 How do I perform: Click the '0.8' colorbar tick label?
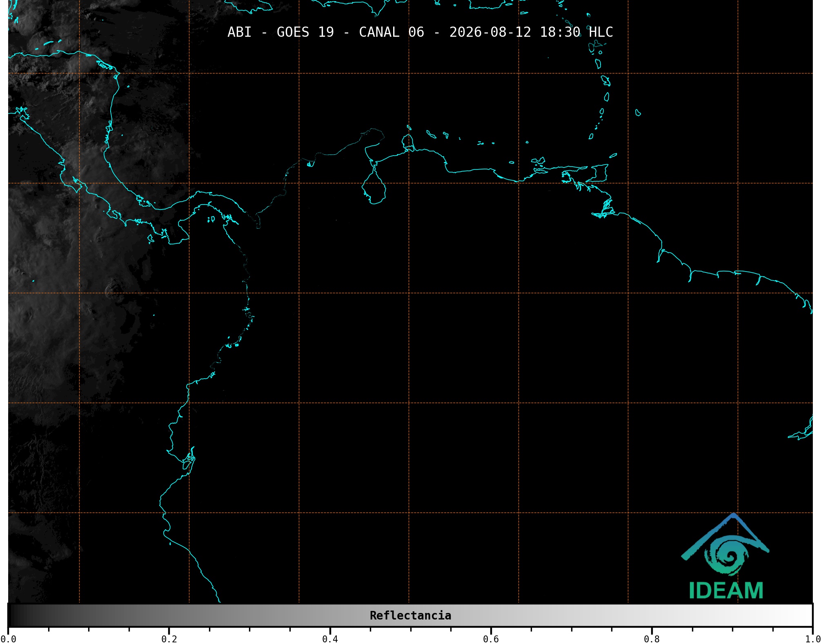point(652,639)
